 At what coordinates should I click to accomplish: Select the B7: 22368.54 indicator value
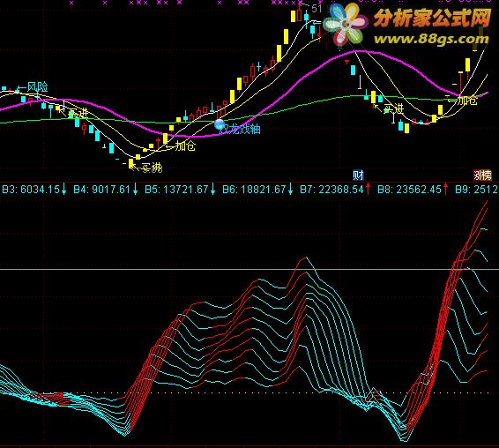[331, 190]
